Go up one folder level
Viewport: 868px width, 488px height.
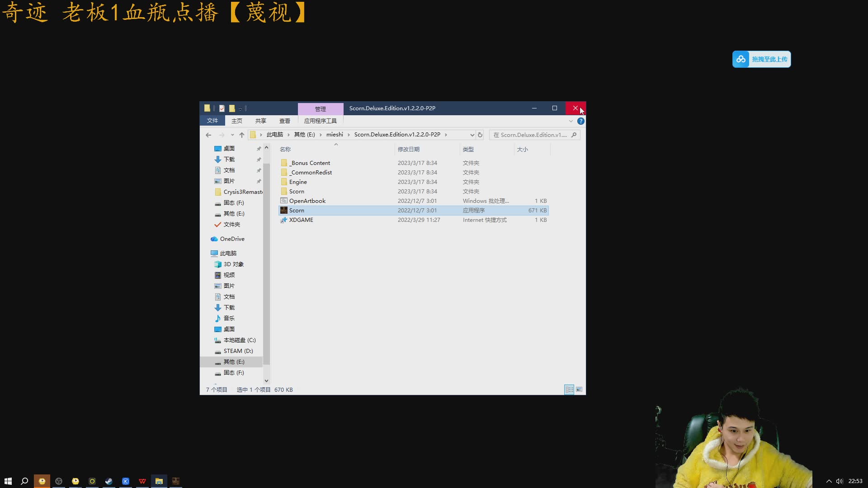click(x=242, y=135)
